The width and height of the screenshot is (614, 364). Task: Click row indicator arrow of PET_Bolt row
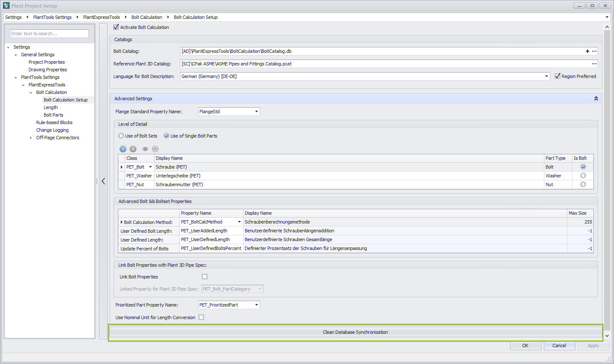pos(122,167)
